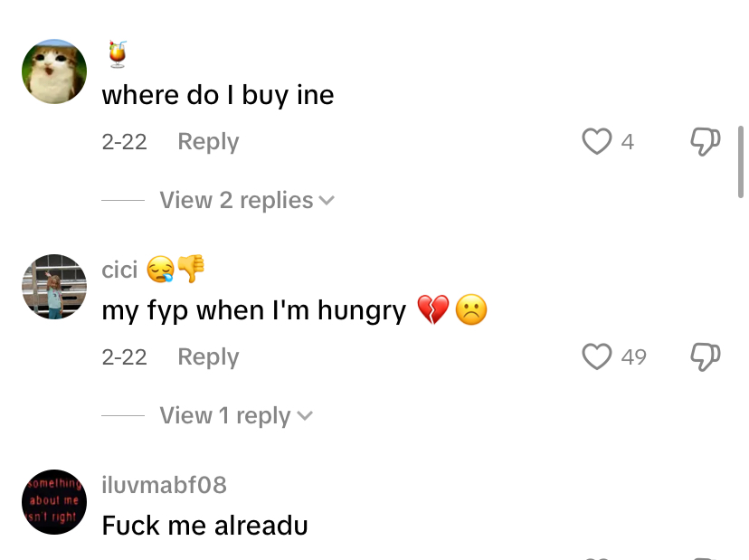
Task: Click the "my fyp when I'm hungry" comment text
Action: [x=254, y=310]
